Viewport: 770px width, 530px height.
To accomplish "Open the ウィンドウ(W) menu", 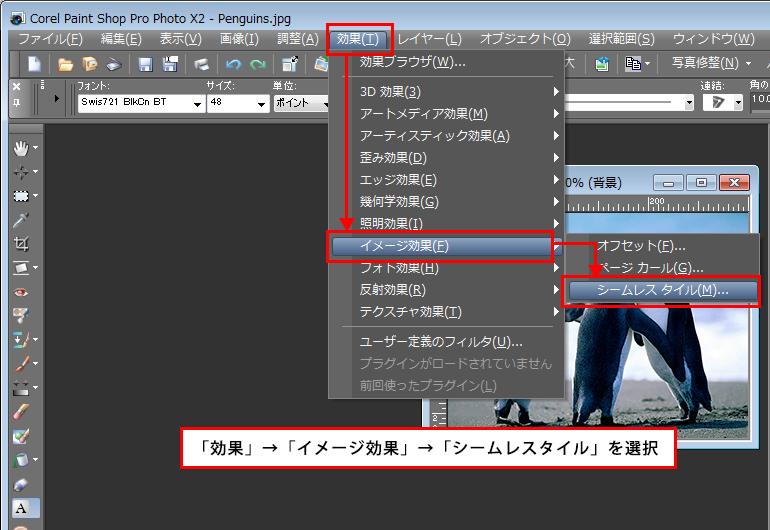I will point(714,39).
